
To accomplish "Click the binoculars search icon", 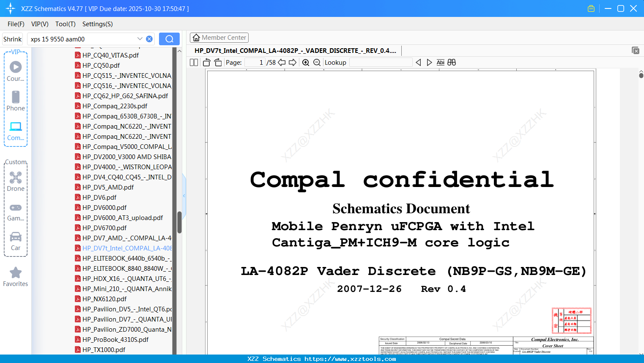I will click(452, 63).
